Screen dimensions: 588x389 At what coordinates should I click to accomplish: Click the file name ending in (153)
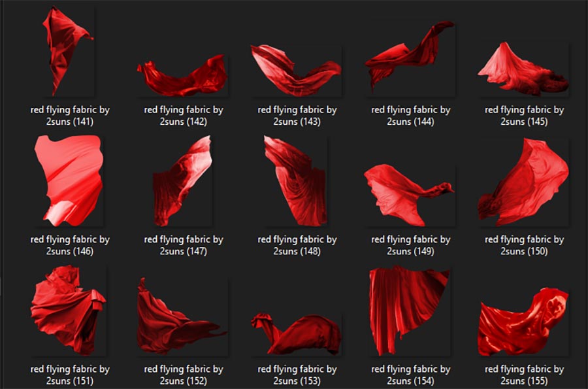click(x=297, y=375)
